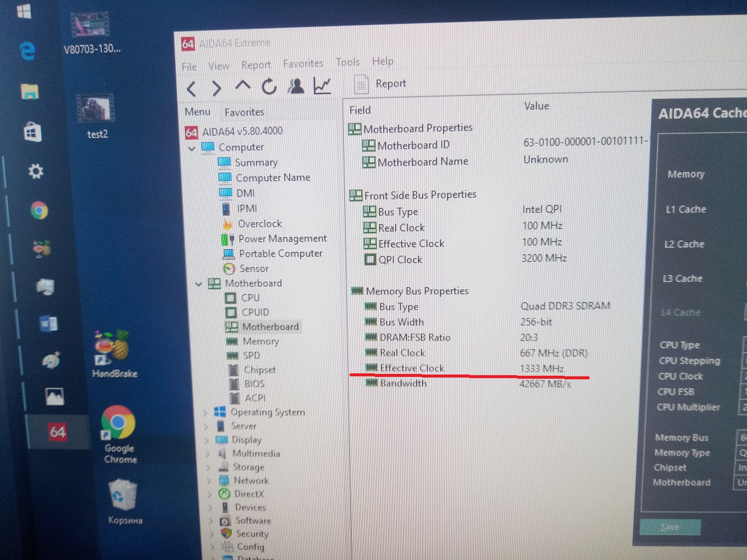747x560 pixels.
Task: Open the View menu
Action: pos(219,66)
